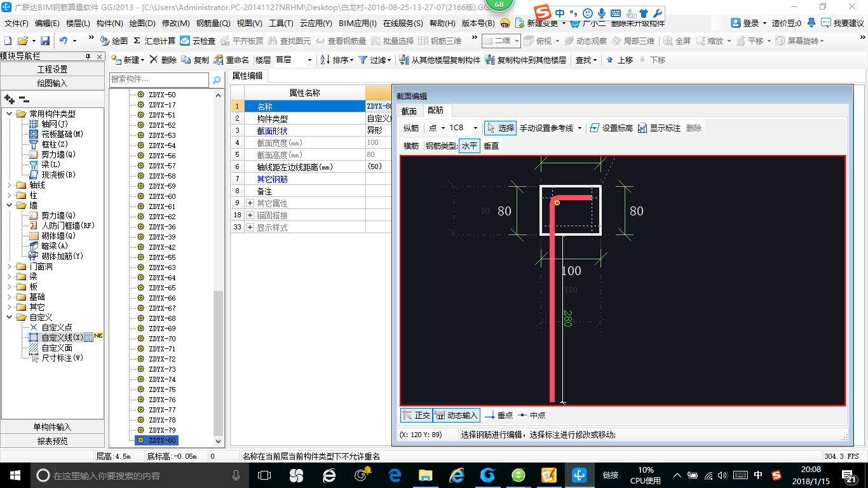Select component ZDYX-66 in the list
868x488 pixels.
pyautogui.click(x=162, y=298)
